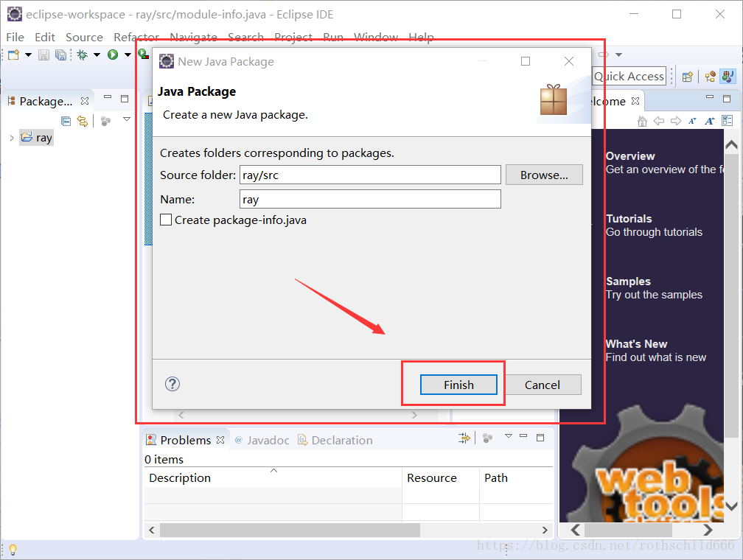Open the What's New link
The height and width of the screenshot is (560, 743).
636,344
